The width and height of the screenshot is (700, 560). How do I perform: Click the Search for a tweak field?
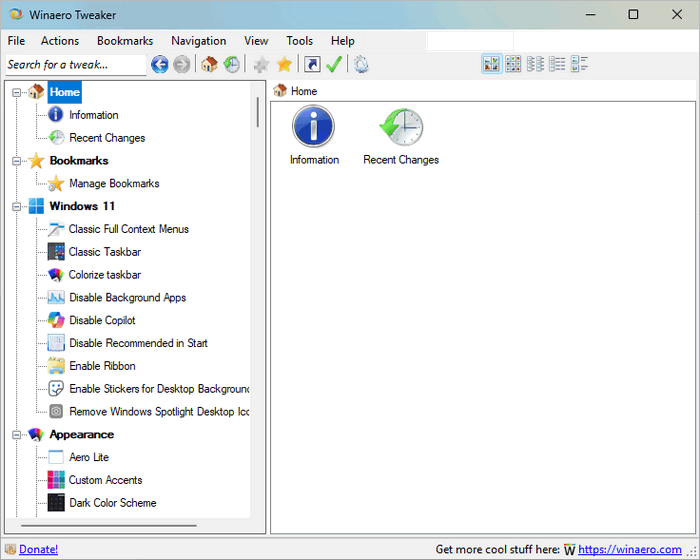click(x=75, y=65)
